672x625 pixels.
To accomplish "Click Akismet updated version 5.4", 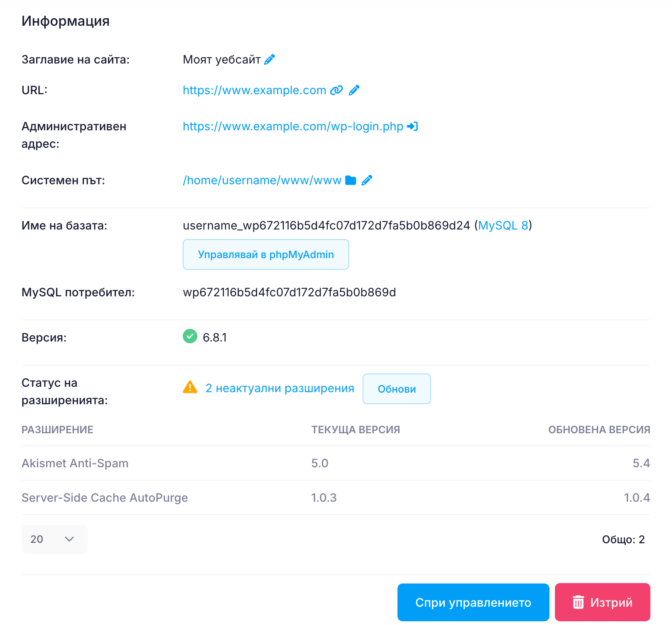I will (x=641, y=463).
